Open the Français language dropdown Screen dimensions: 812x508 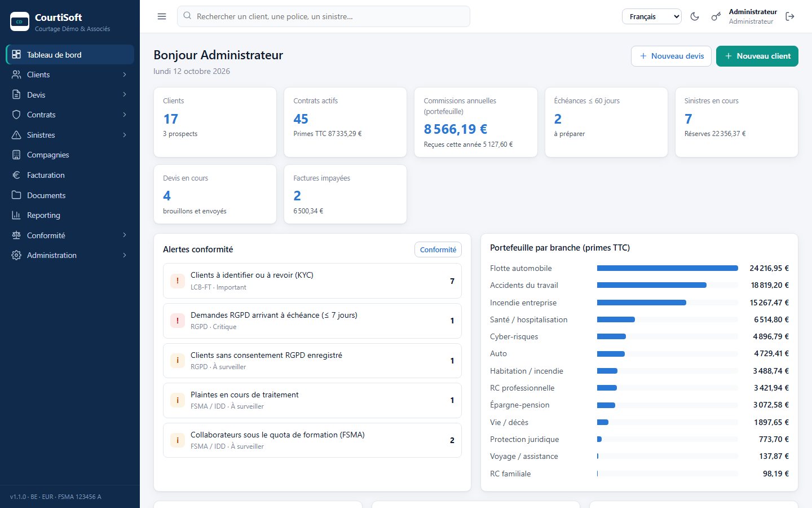click(x=652, y=16)
